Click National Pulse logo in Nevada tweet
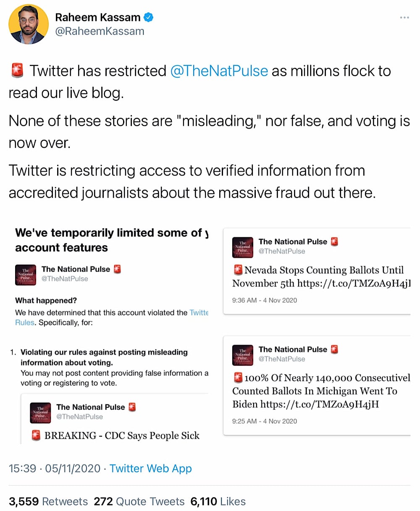This screenshot has width=420, height=511. point(243,247)
